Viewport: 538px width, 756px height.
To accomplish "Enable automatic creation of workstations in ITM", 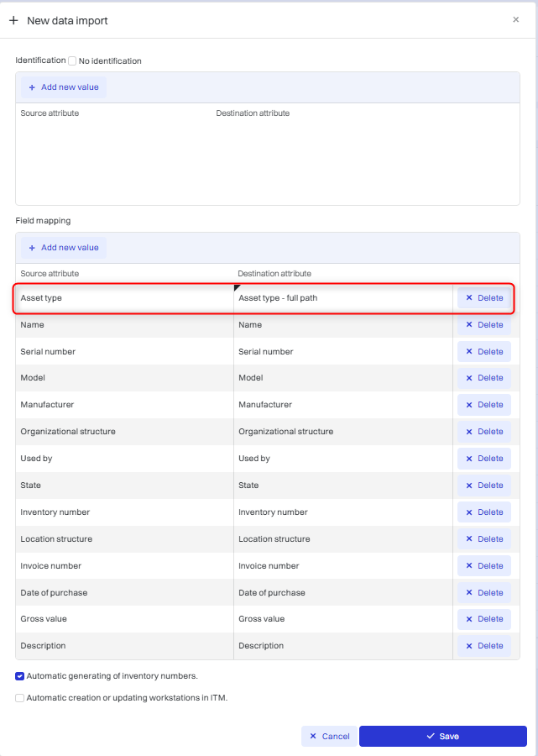I will (20, 698).
